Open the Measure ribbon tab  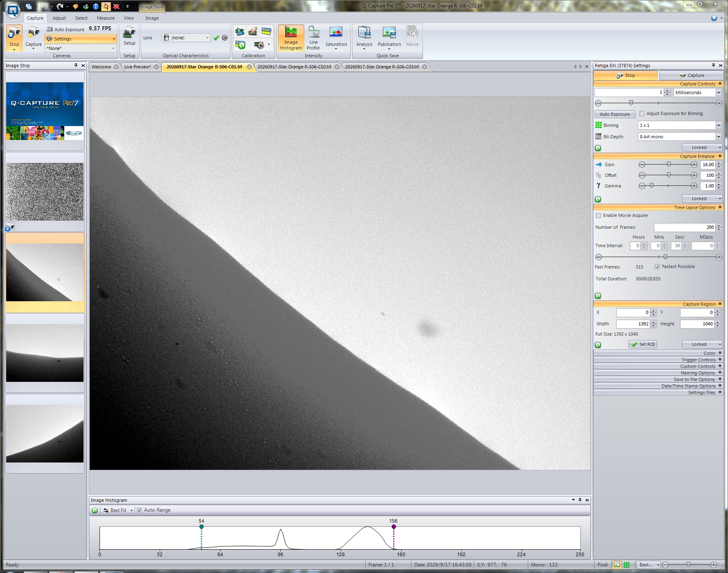(x=106, y=18)
